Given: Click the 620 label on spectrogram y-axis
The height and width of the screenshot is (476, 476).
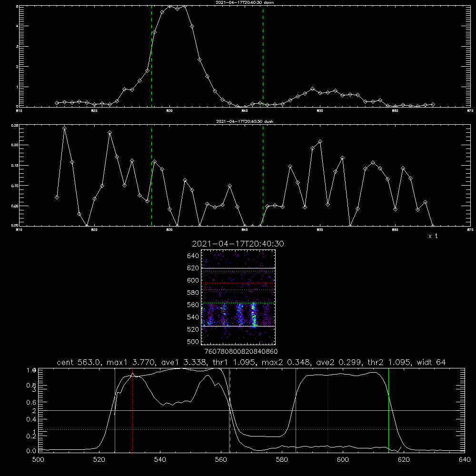Looking at the screenshot, I should coord(193,268).
